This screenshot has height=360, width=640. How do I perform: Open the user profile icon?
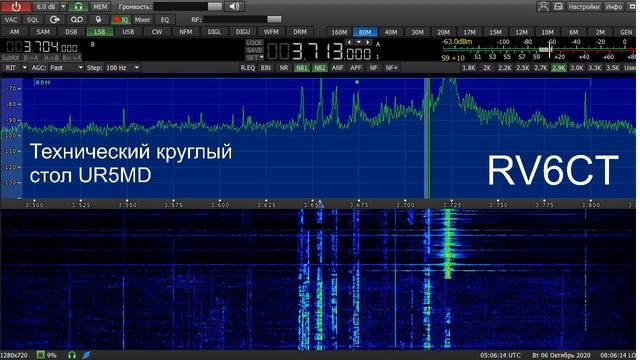pyautogui.click(x=543, y=7)
